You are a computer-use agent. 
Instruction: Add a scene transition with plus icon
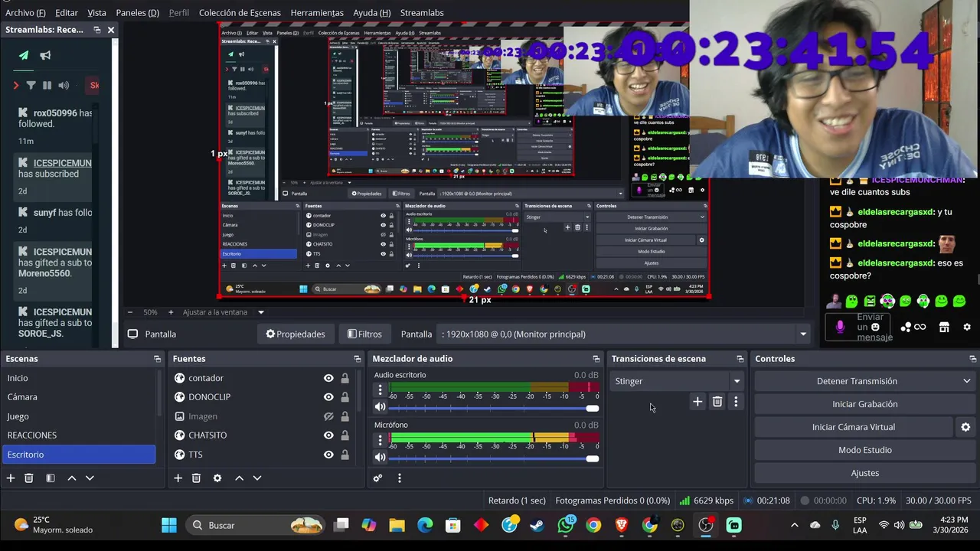(x=697, y=402)
